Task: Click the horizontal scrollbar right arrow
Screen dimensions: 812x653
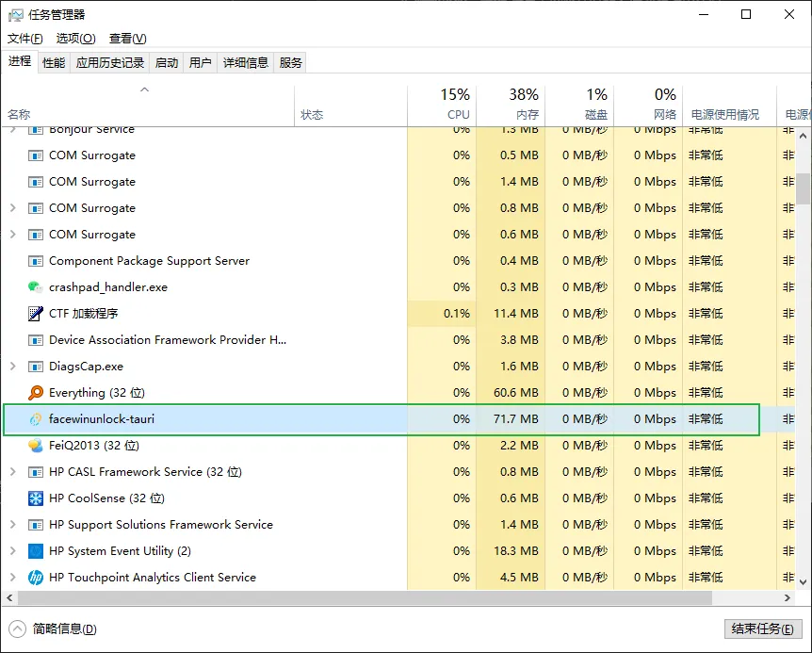Action: (x=788, y=597)
